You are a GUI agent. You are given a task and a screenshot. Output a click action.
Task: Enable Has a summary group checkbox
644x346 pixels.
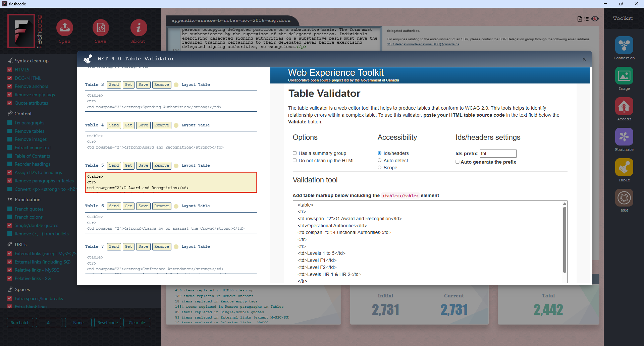pyautogui.click(x=294, y=153)
